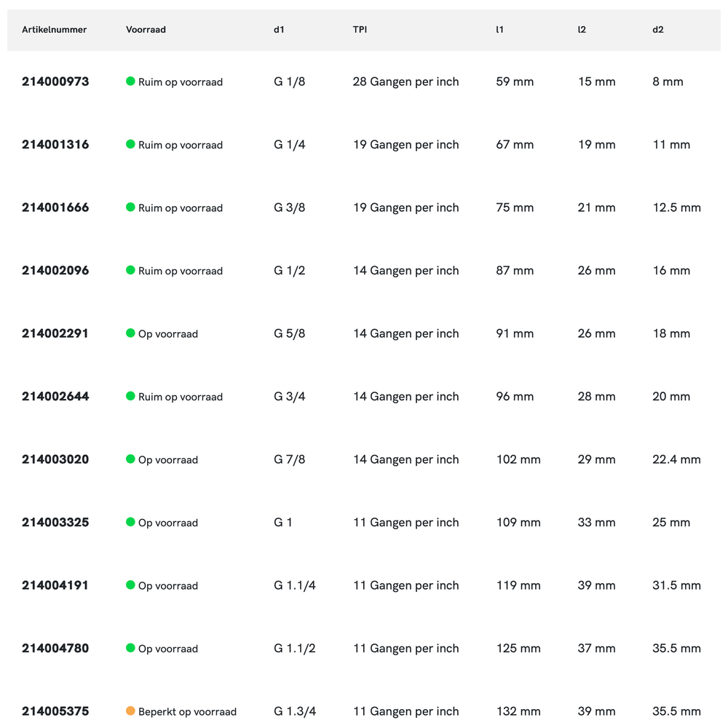Select article 214001666 link
Image resolution: width=728 pixels, height=728 pixels.
point(55,207)
